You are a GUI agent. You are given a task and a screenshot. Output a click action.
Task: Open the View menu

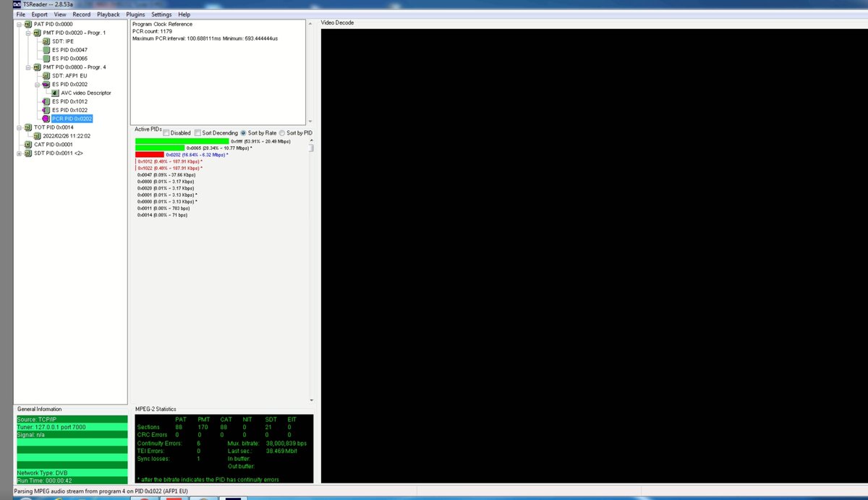tap(60, 14)
